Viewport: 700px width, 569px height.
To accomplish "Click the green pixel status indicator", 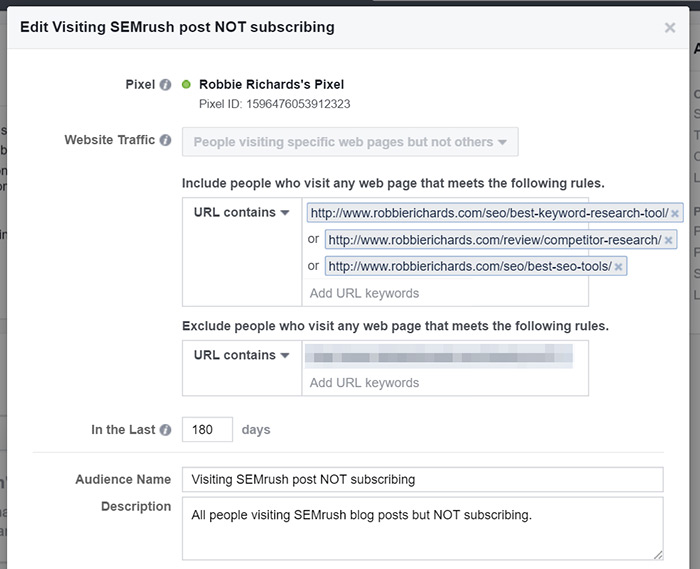I will click(x=187, y=85).
